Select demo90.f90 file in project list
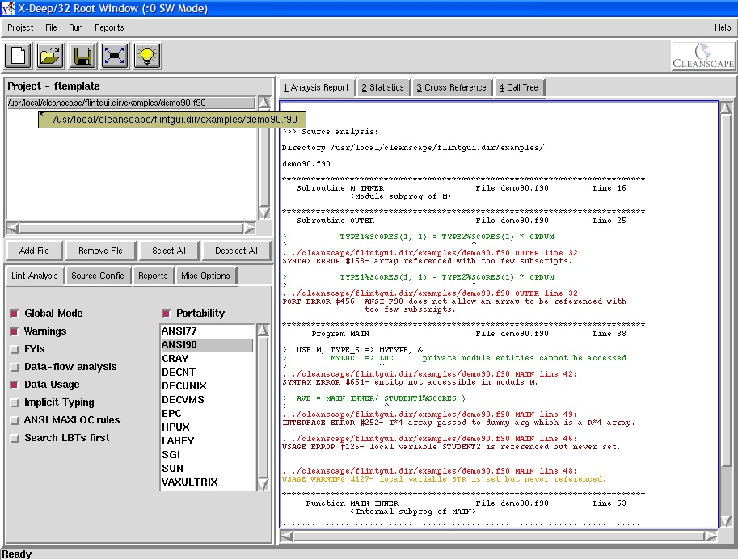The width and height of the screenshot is (738, 560). [x=131, y=103]
